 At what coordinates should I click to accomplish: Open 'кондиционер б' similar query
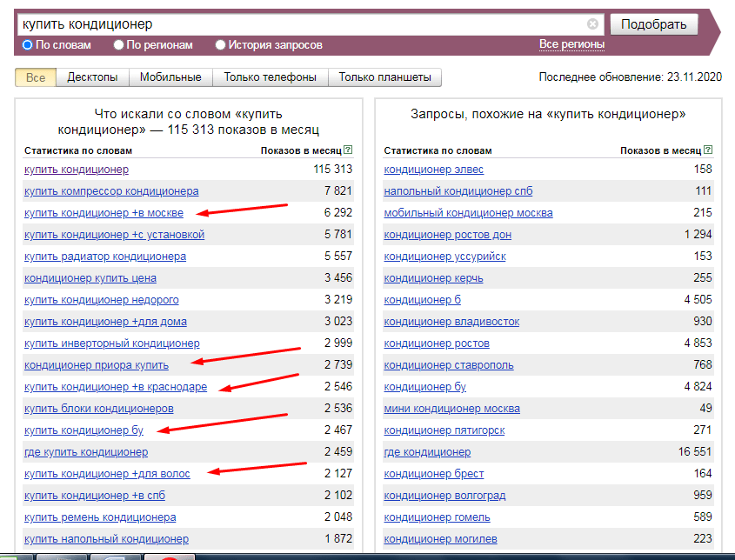click(423, 300)
